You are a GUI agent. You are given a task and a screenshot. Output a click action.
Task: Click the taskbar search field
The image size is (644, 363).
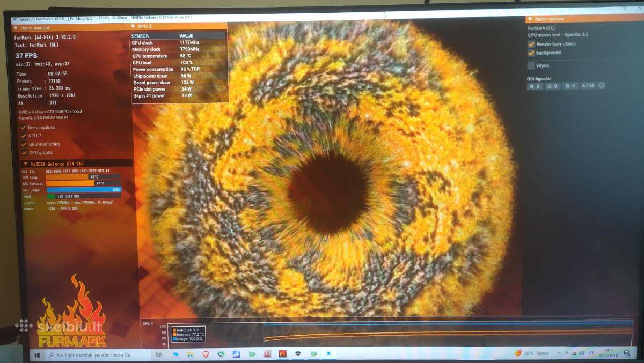99,355
